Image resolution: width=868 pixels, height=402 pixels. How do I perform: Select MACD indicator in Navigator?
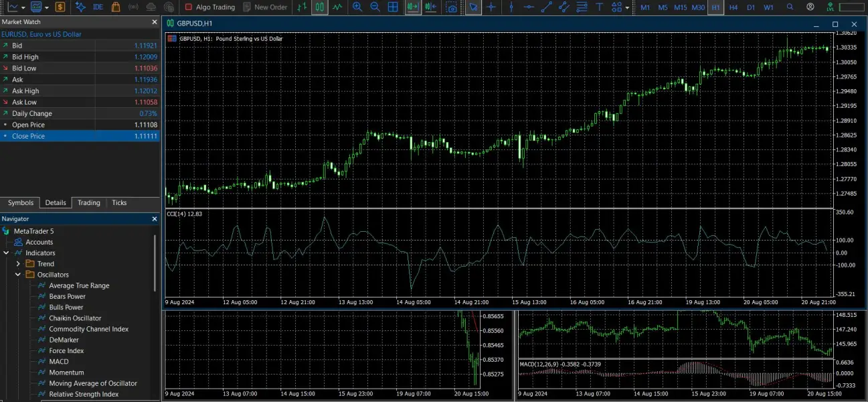(59, 362)
